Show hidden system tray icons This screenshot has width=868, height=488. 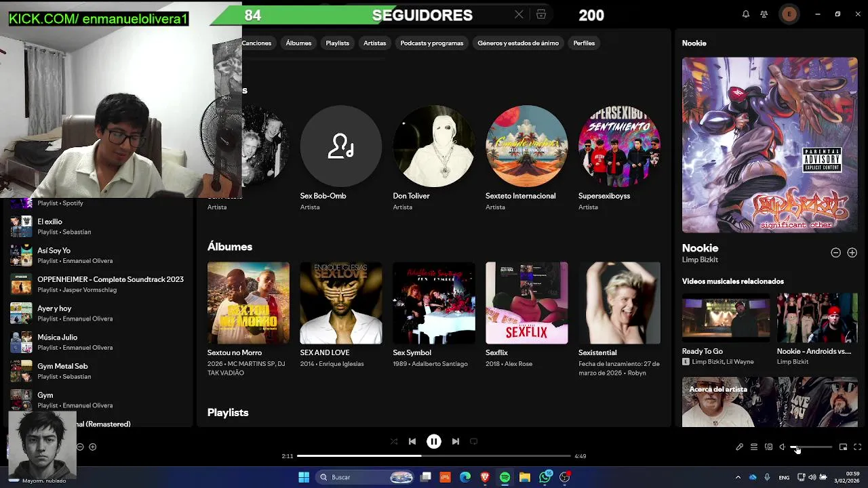[x=738, y=477]
